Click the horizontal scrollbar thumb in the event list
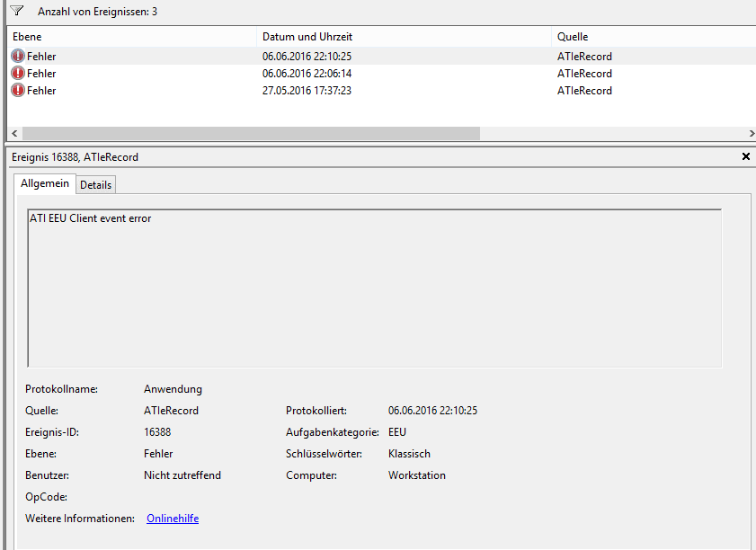This screenshot has width=756, height=550. pyautogui.click(x=252, y=133)
